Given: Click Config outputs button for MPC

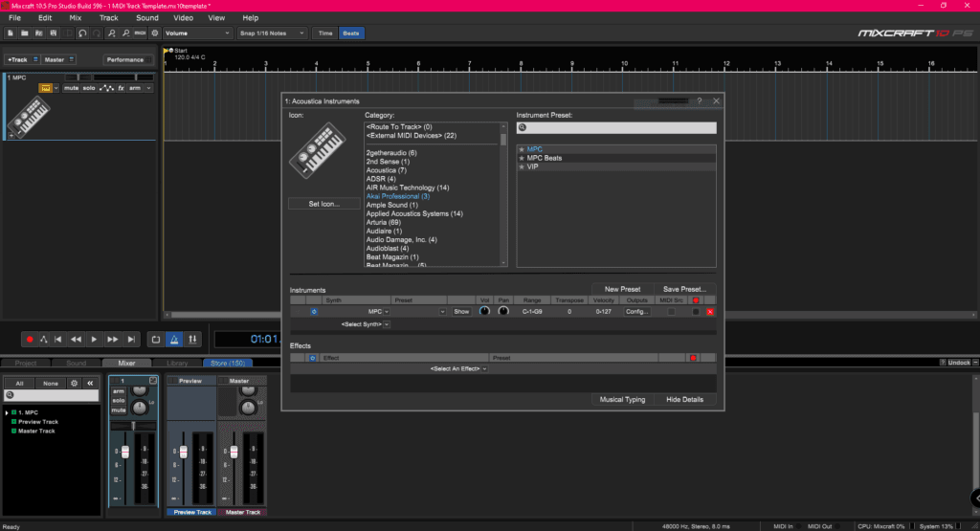Looking at the screenshot, I should (636, 312).
